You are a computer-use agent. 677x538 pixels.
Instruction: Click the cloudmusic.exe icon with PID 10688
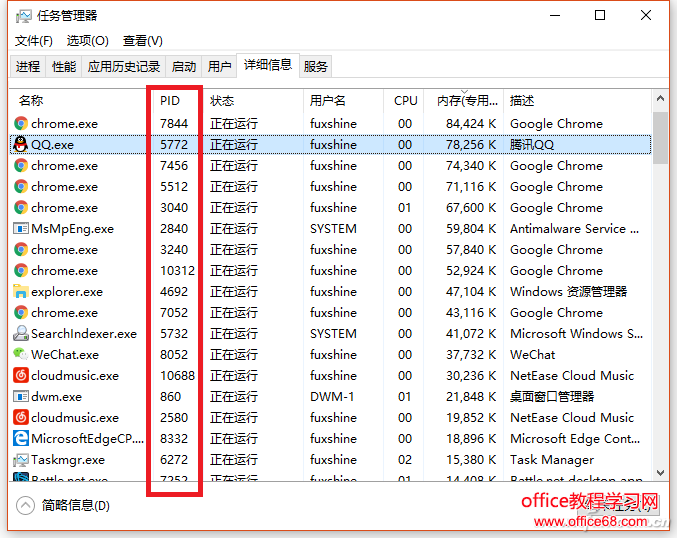(20, 375)
